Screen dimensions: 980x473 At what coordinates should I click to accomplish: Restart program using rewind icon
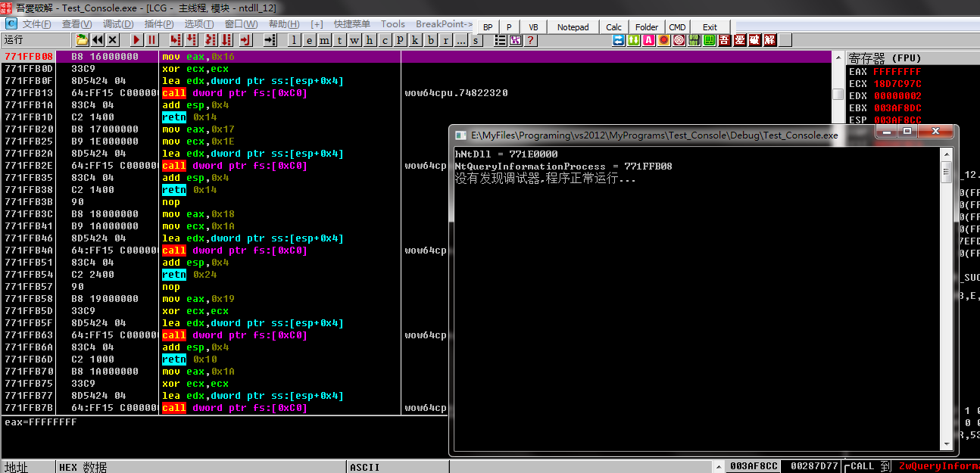point(98,39)
